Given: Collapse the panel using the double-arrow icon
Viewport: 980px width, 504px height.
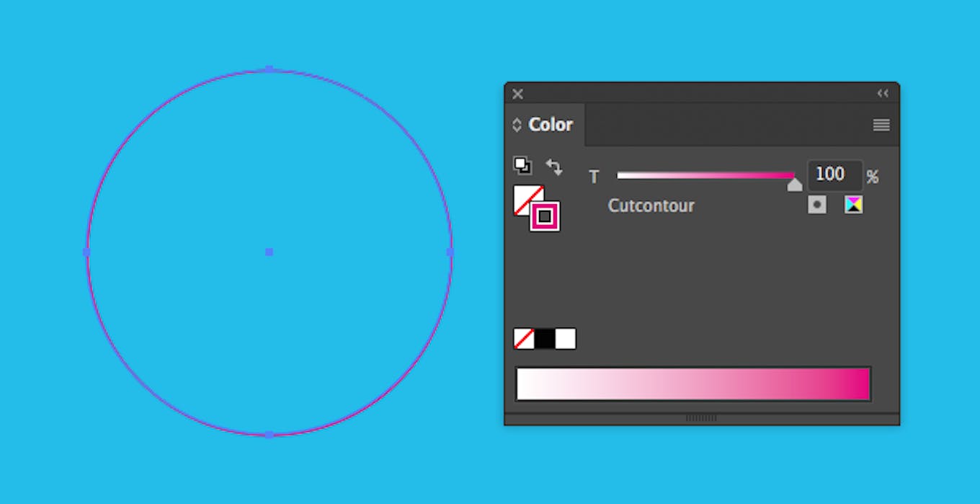Looking at the screenshot, I should tap(883, 93).
